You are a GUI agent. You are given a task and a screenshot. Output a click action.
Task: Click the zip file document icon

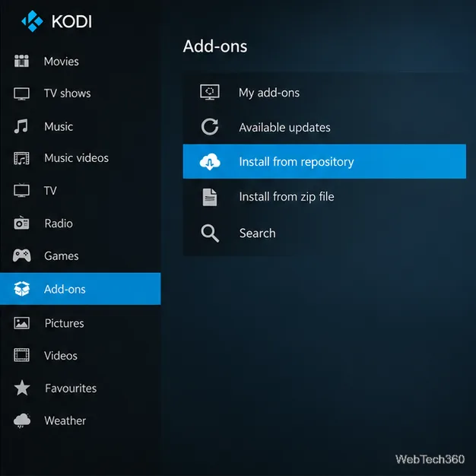pos(210,197)
